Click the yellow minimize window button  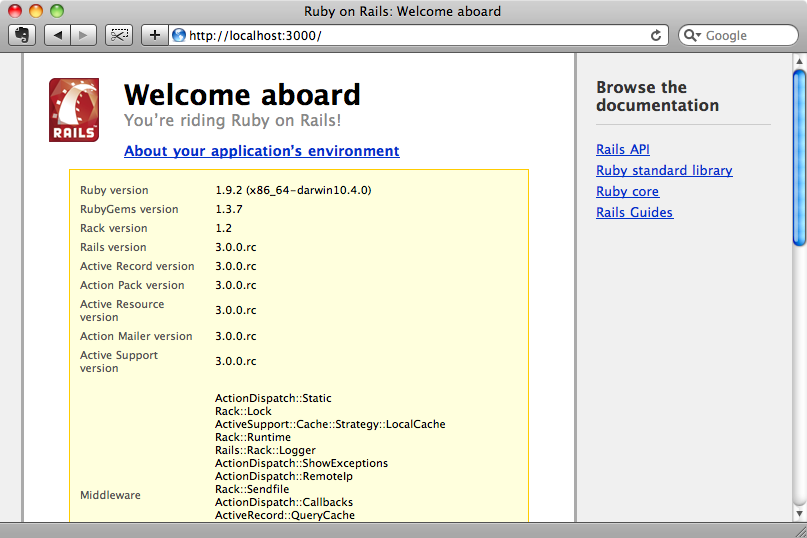(x=36, y=11)
